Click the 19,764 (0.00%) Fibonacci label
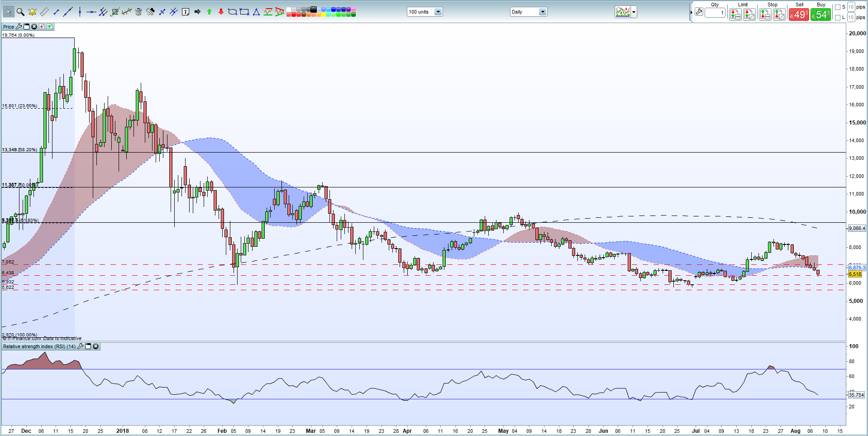 [18, 35]
